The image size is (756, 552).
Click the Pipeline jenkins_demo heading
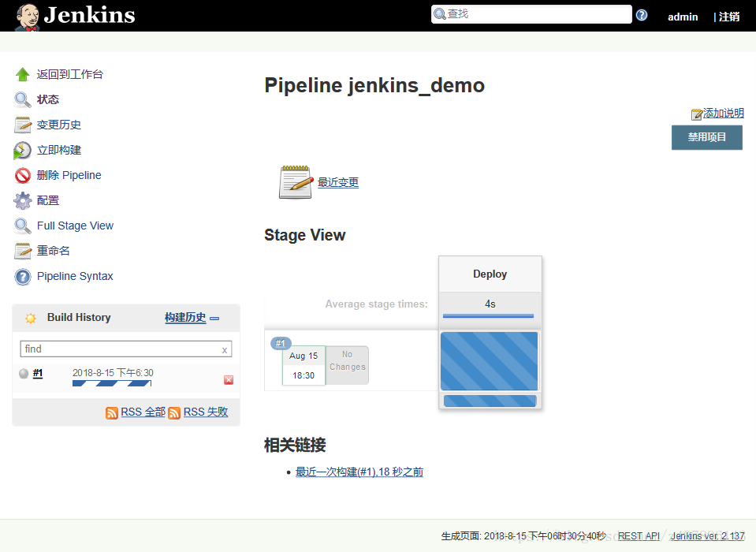374,85
